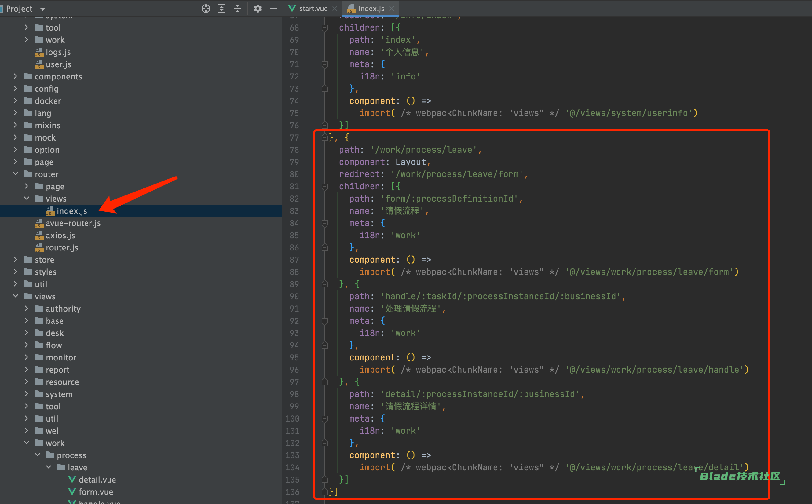Select the tool folder under views
812x504 pixels.
[48, 406]
